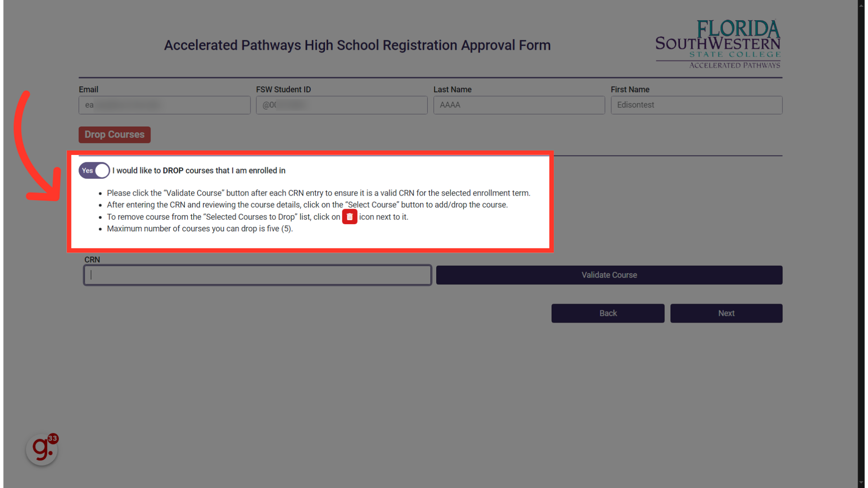Click the Email field label
This screenshot has height=488, width=868.
click(89, 89)
